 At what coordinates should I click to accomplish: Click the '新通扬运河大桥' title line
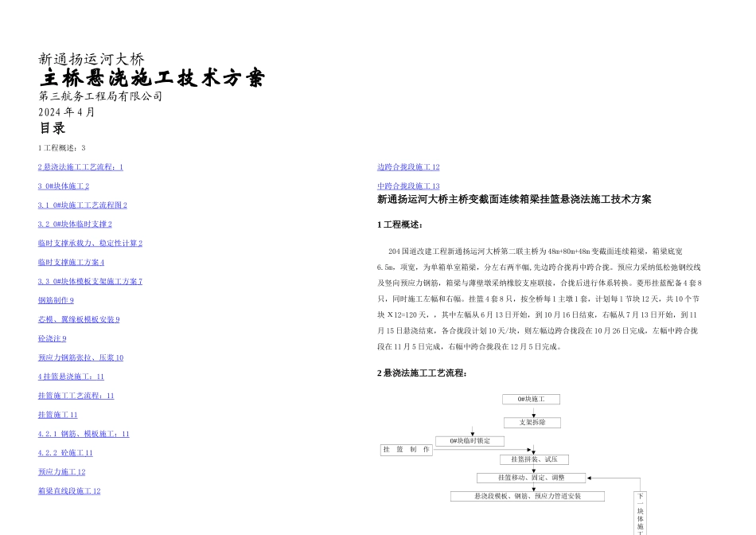tap(92, 60)
